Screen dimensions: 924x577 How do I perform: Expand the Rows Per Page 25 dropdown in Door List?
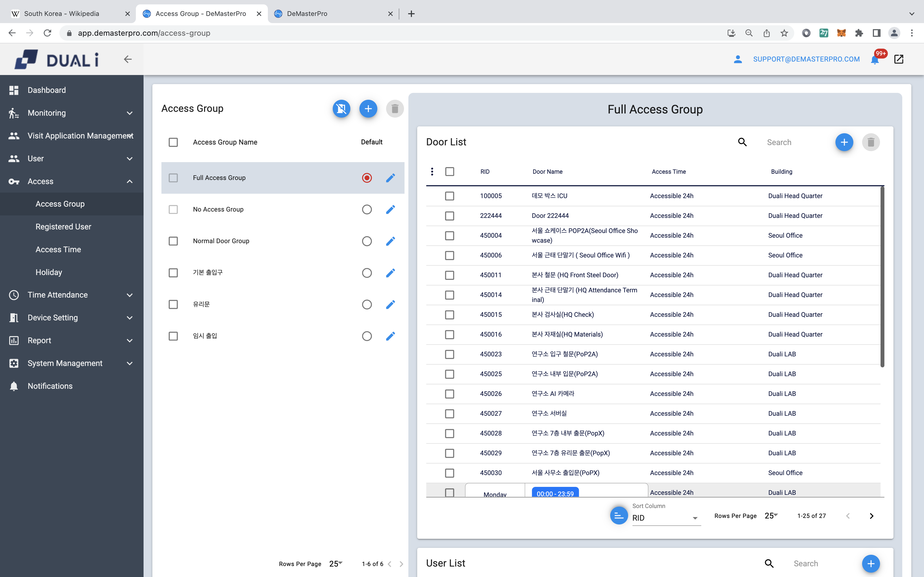(x=772, y=516)
